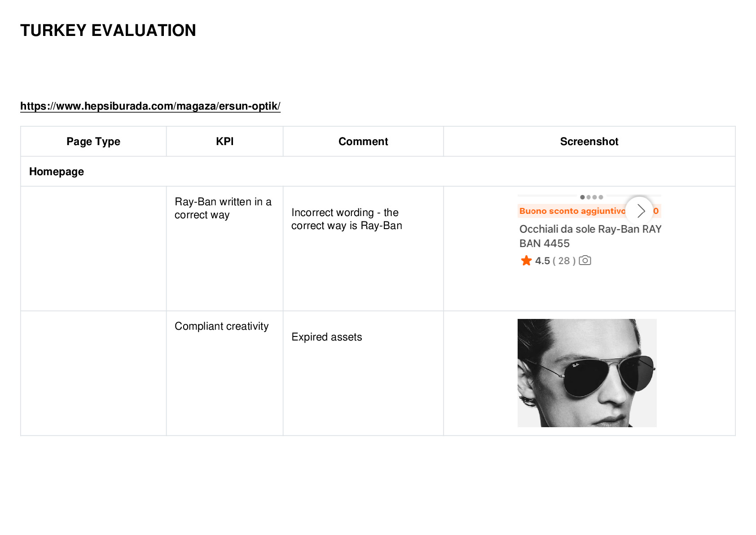
Task: Click the Comment column header
Action: tap(363, 141)
